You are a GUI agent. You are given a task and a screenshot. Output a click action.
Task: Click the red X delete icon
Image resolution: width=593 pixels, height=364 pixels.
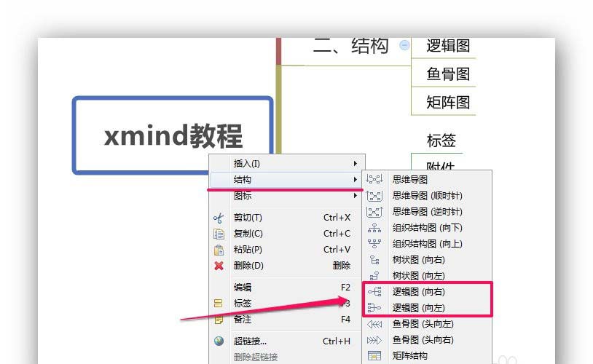coord(219,266)
